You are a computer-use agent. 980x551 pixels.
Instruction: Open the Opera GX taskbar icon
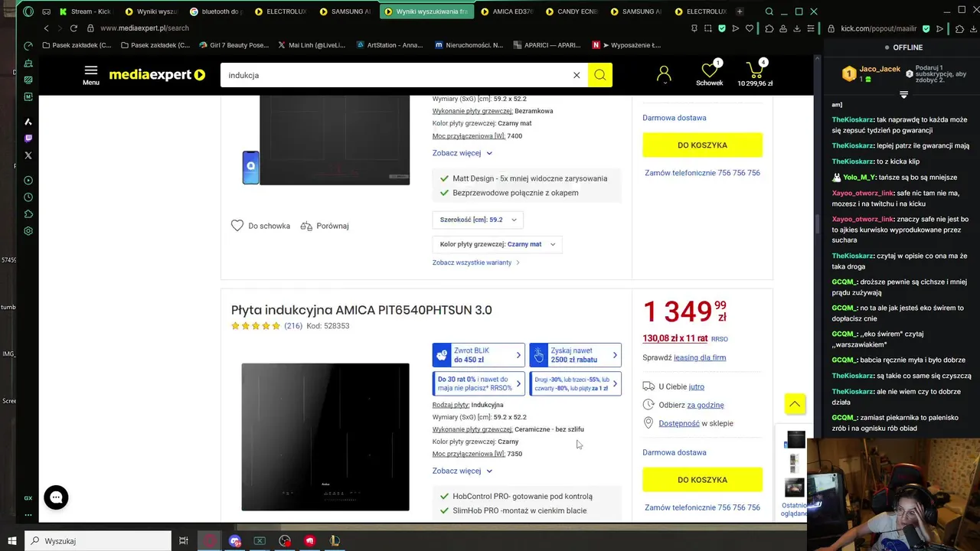click(x=210, y=541)
